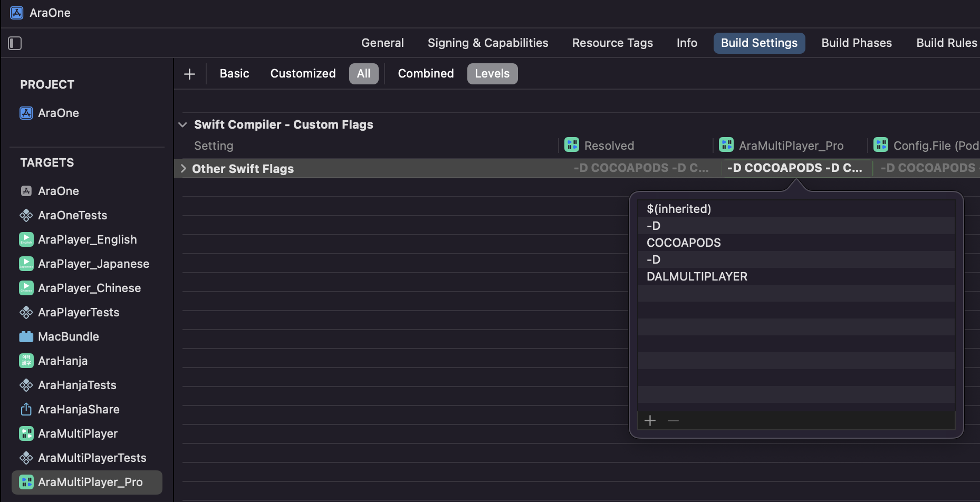Add a new flag in the popover
This screenshot has height=502, width=980.
point(650,421)
